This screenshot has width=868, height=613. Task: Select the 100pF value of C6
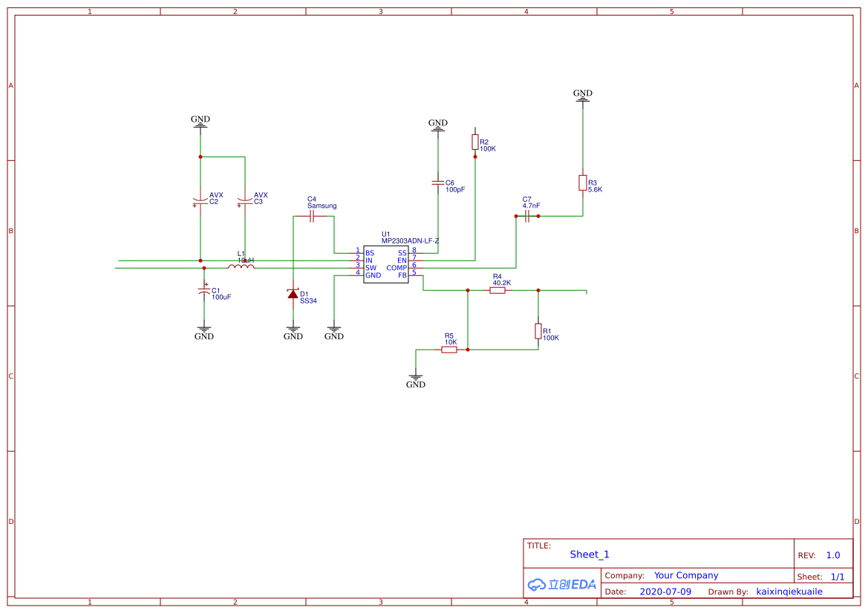pyautogui.click(x=455, y=189)
